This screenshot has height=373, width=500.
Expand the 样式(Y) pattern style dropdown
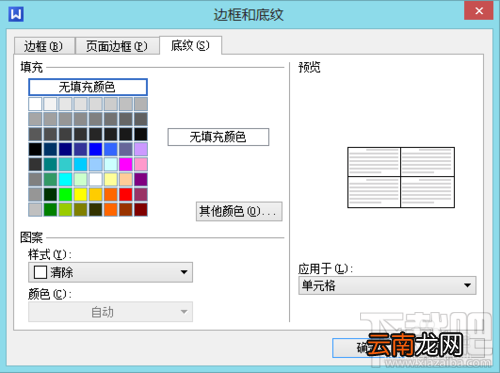[x=110, y=272]
